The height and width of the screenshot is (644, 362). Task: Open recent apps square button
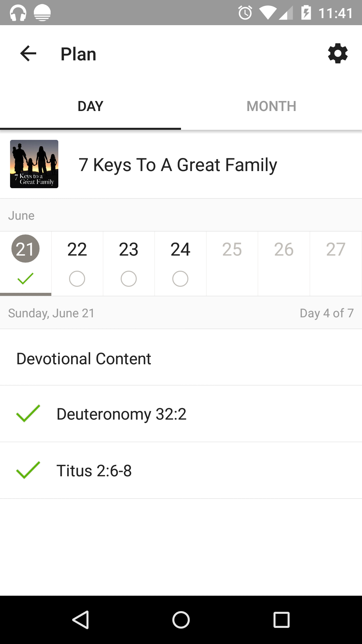point(282,620)
